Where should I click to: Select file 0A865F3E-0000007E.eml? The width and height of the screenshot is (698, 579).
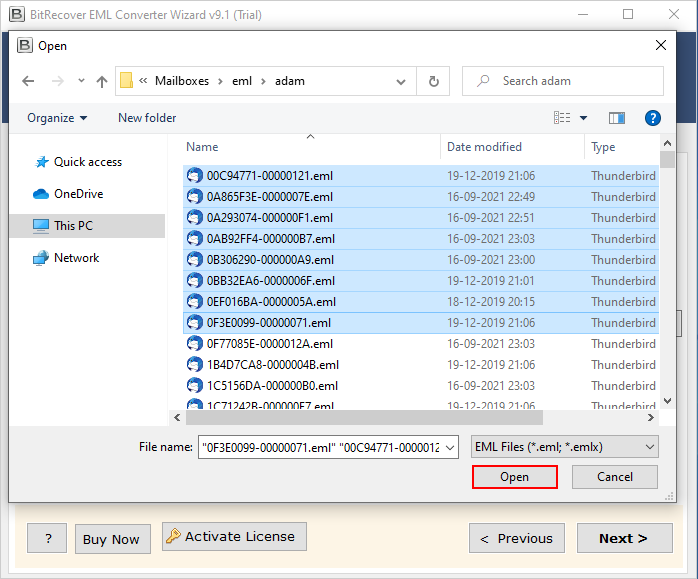421,197
